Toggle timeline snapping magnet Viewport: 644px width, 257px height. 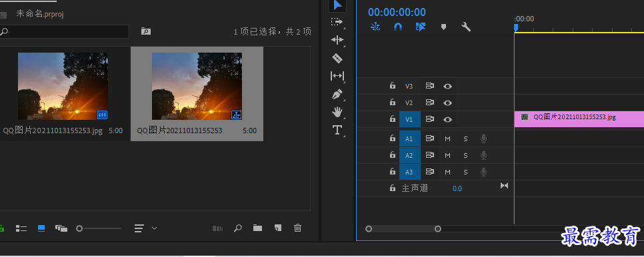(397, 27)
